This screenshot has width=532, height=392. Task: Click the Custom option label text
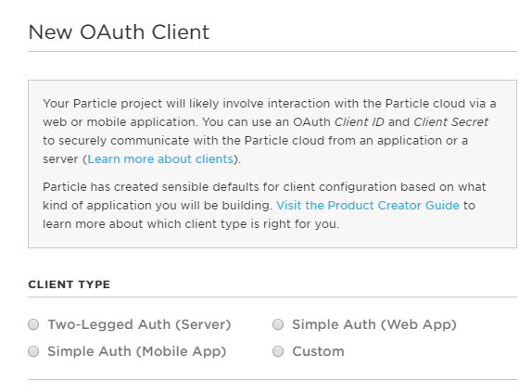(318, 351)
